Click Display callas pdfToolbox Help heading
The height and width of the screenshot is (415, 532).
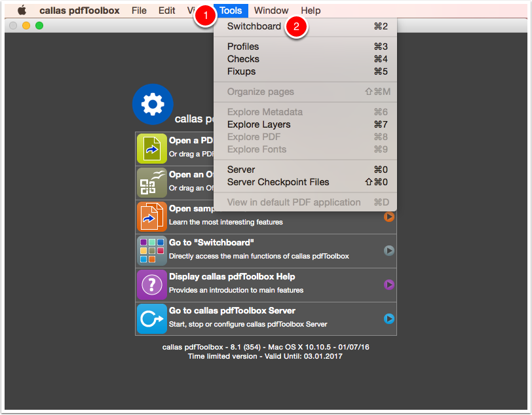point(232,277)
